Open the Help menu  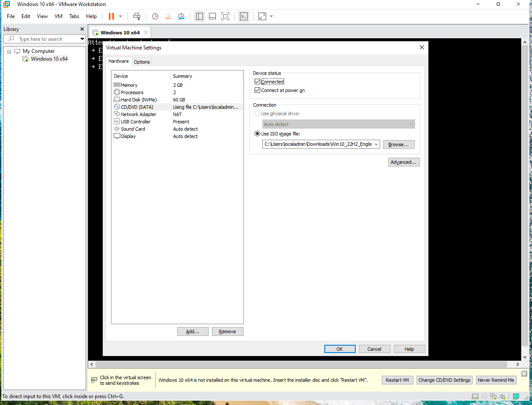point(92,16)
